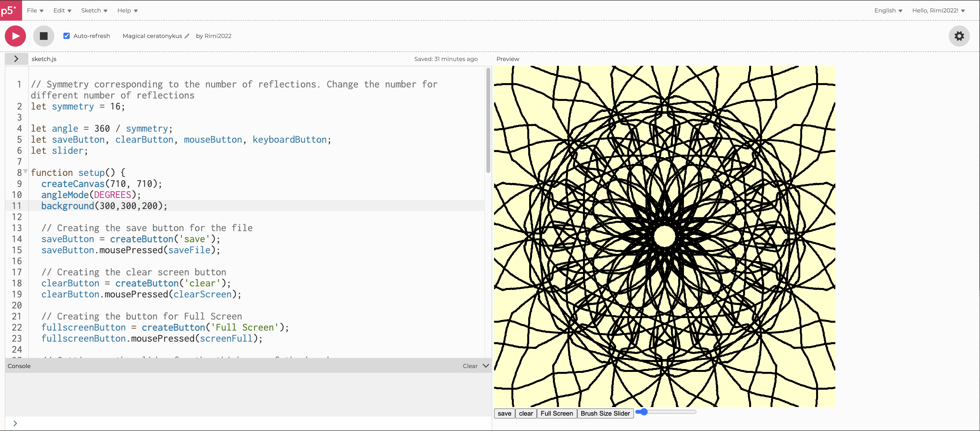Click the save button under the canvas
980x431 pixels.
tap(504, 413)
